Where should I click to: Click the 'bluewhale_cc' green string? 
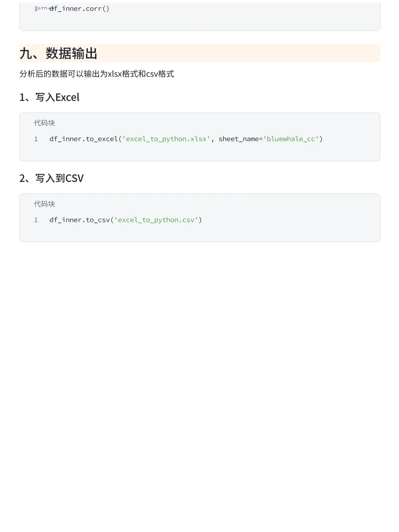(x=291, y=139)
